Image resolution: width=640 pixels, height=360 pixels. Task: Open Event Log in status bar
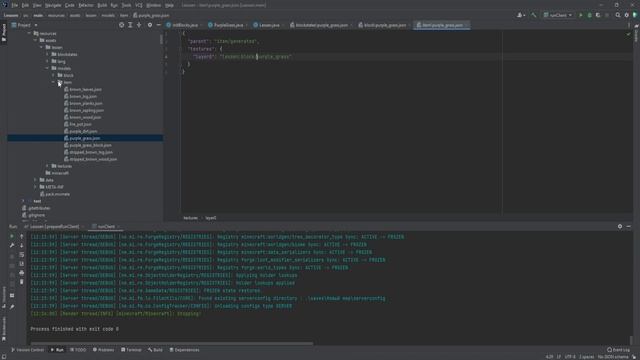pos(618,350)
